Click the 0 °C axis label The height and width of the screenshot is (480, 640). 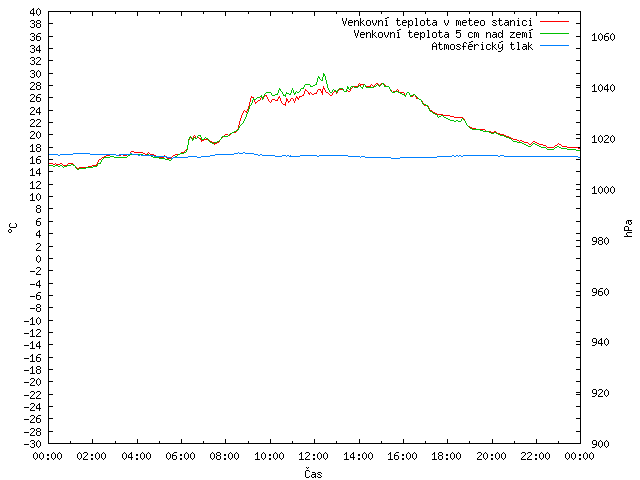click(x=38, y=259)
